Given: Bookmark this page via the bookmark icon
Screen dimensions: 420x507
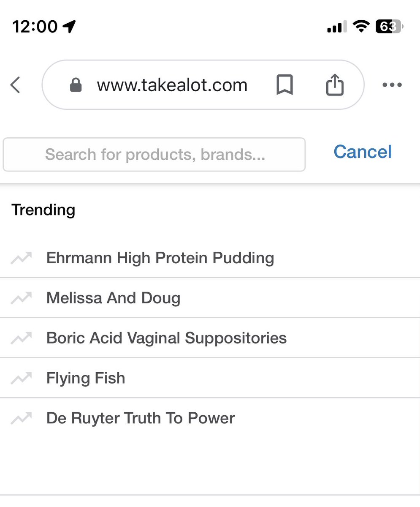Looking at the screenshot, I should pos(285,85).
